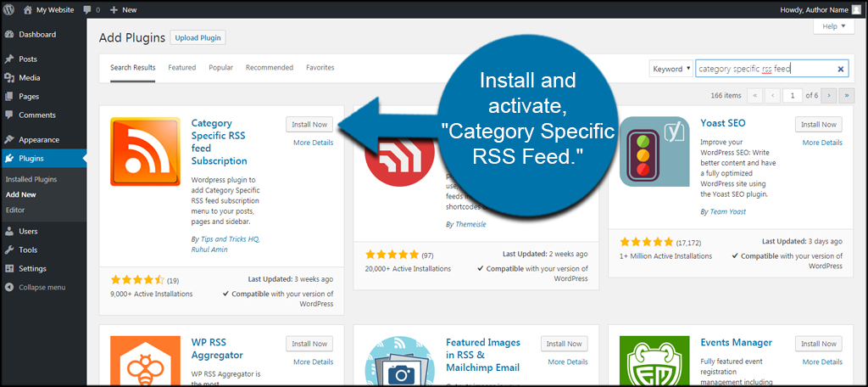Click the camera icon plugin thumbnail
Image resolution: width=868 pixels, height=387 pixels.
click(x=400, y=361)
